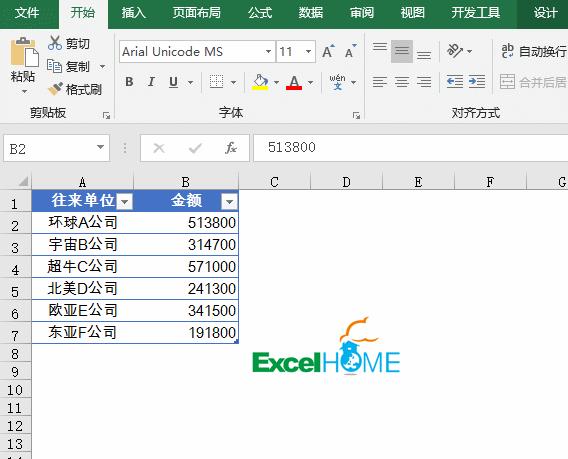This screenshot has height=459, width=568.
Task: Toggle Bold formatting
Action: 129,82
